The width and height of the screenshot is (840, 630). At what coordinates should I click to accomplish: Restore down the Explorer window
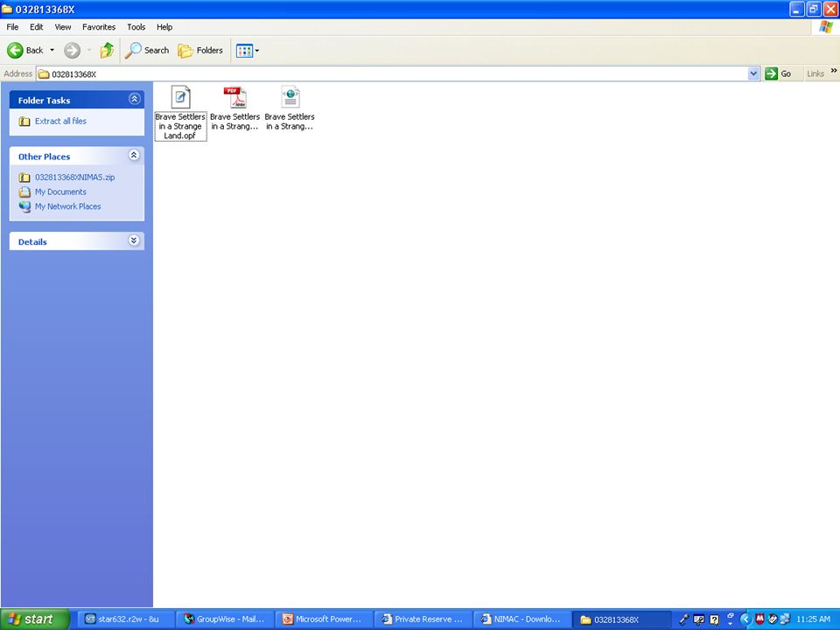pos(813,9)
